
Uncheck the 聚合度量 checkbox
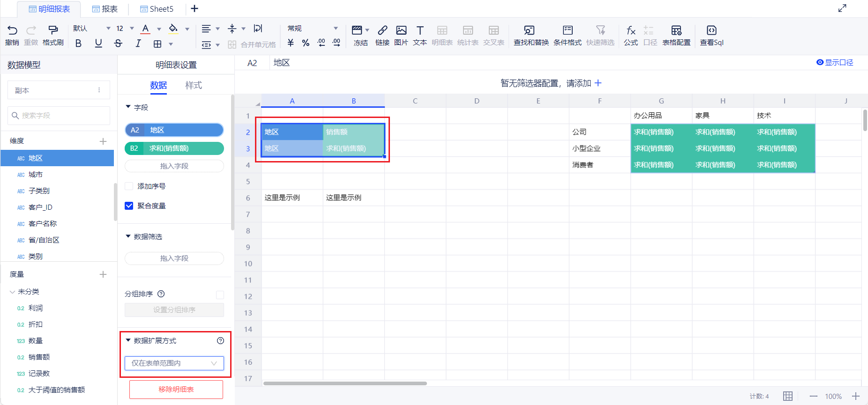pos(129,206)
